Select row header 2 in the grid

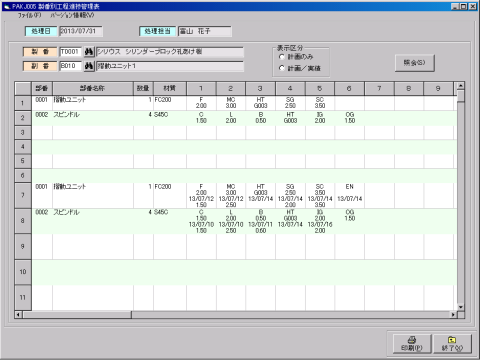click(x=23, y=118)
